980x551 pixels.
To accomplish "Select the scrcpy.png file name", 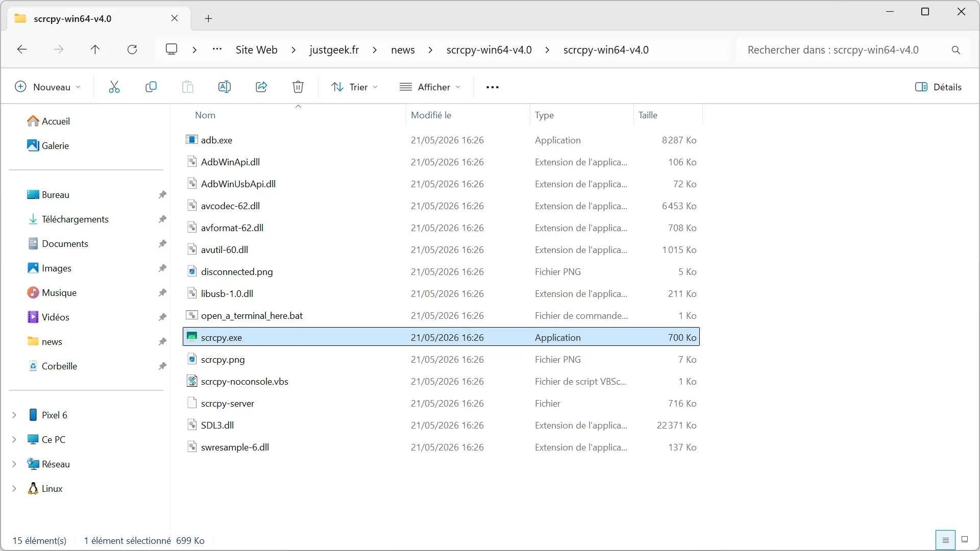I will 223,360.
